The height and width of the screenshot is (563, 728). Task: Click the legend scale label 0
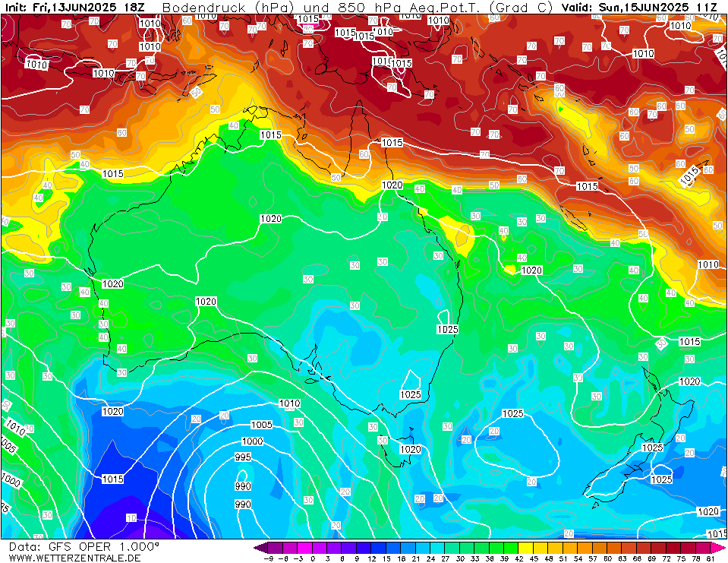313,558
